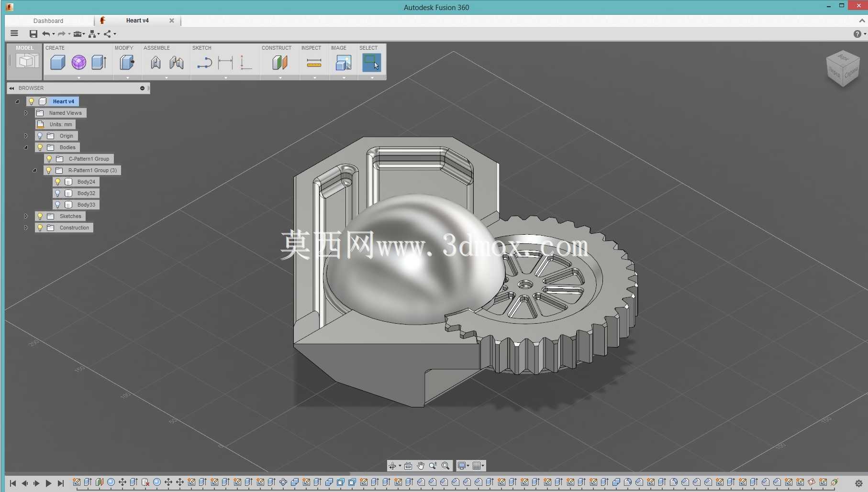This screenshot has height=492, width=868.
Task: Click the IMAGE panel picture icon
Action: [x=344, y=63]
